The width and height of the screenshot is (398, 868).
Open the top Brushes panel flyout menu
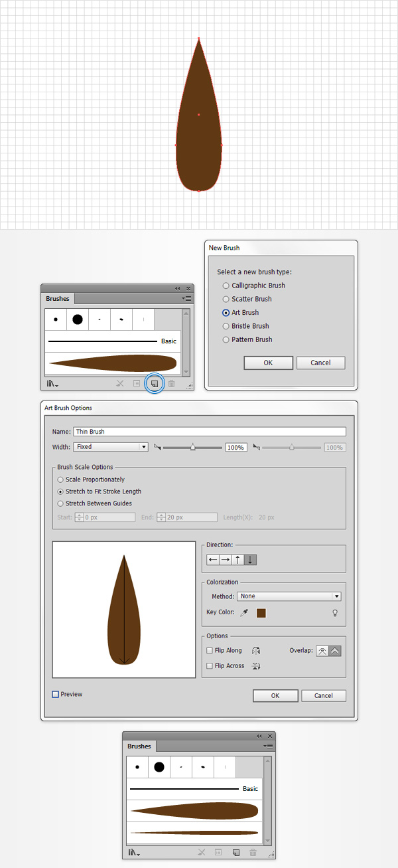pos(188,299)
